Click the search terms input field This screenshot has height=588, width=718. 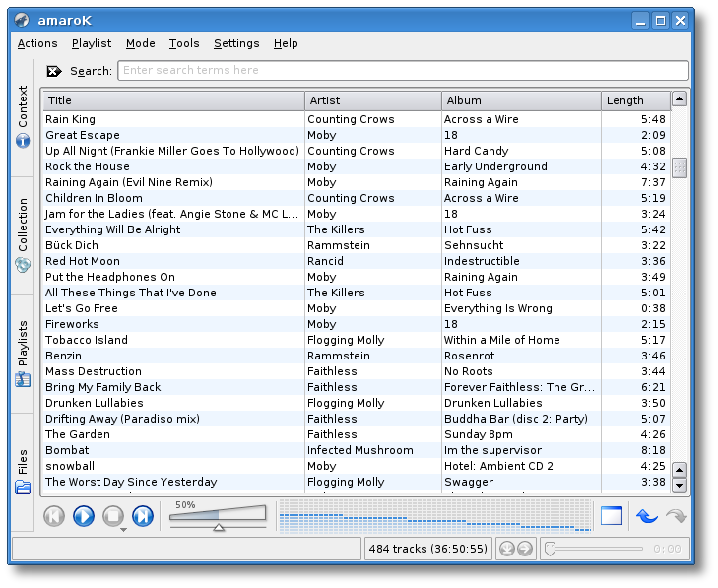pyautogui.click(x=403, y=71)
